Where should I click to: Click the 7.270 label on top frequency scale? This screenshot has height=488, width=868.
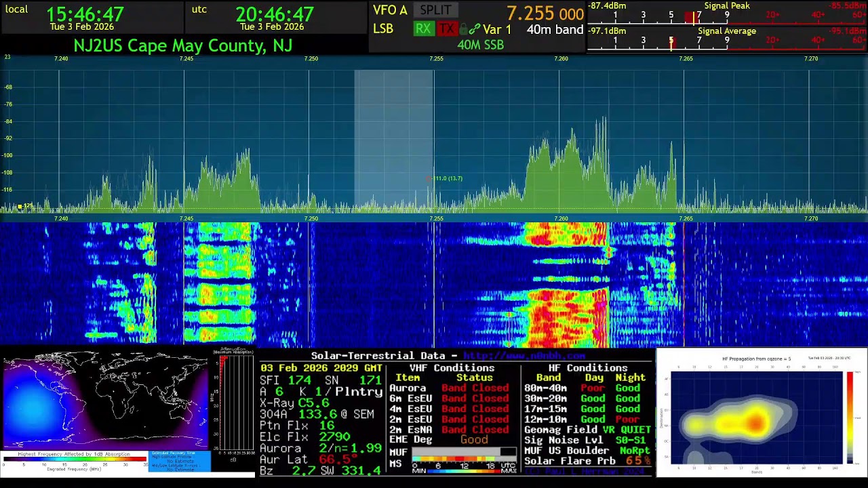point(811,59)
